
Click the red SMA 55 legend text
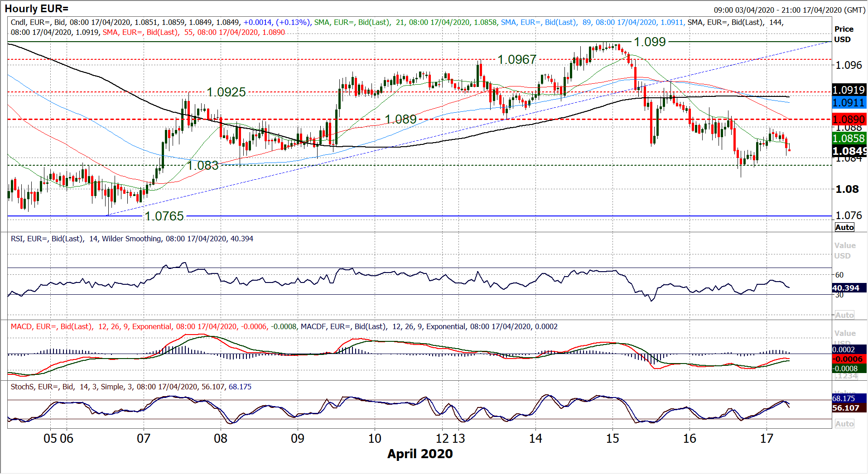tap(194, 33)
